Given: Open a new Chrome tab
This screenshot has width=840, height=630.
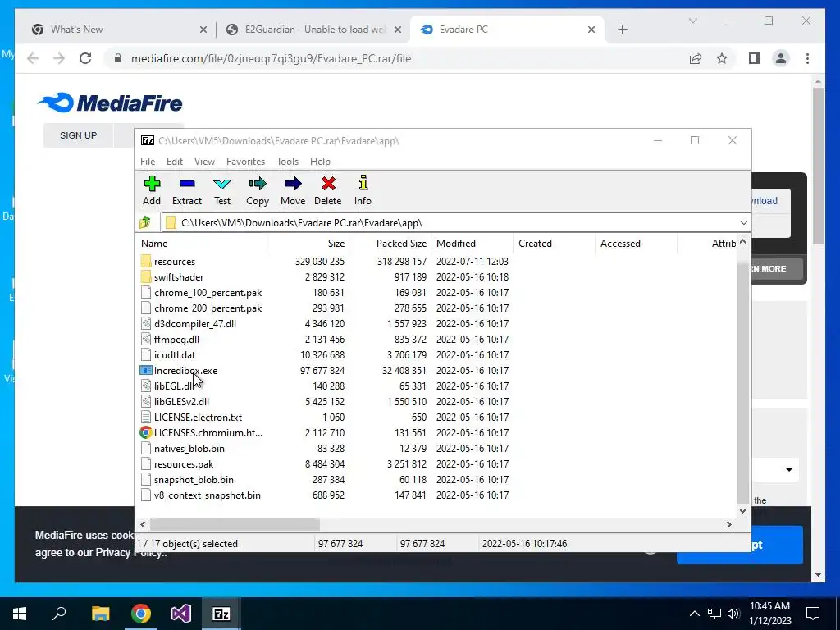Looking at the screenshot, I should pos(623,30).
